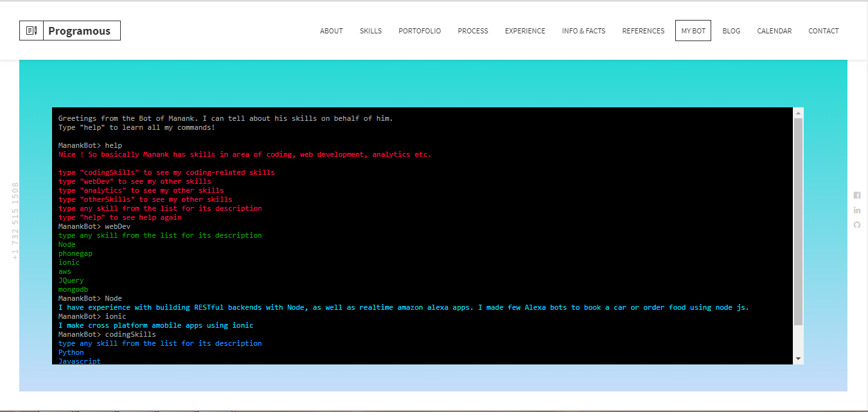Viewport: 868px width, 412px height.
Task: Click the terminal scrollbar thumb
Action: pyautogui.click(x=799, y=221)
